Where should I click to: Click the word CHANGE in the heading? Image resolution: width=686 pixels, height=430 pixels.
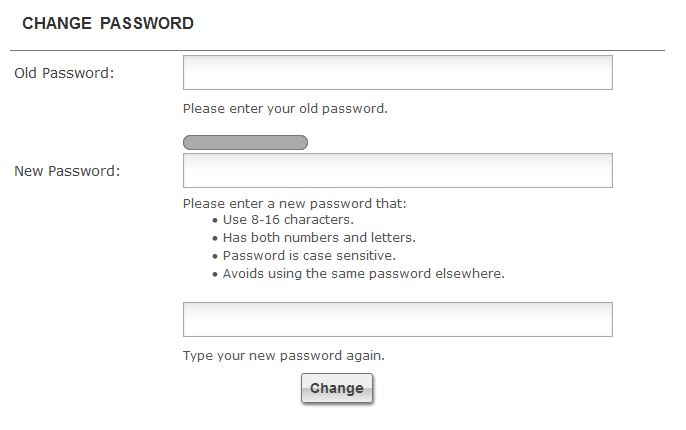point(55,23)
